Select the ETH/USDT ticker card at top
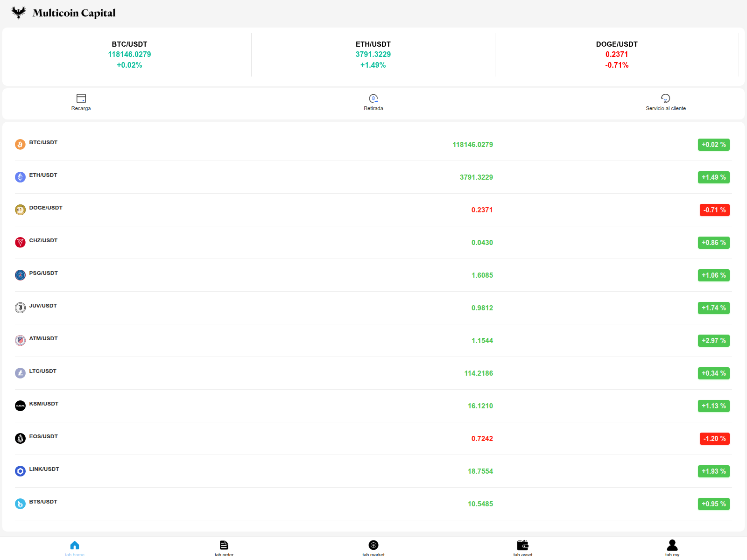Screen dimensions: 747x560 (x=373, y=55)
